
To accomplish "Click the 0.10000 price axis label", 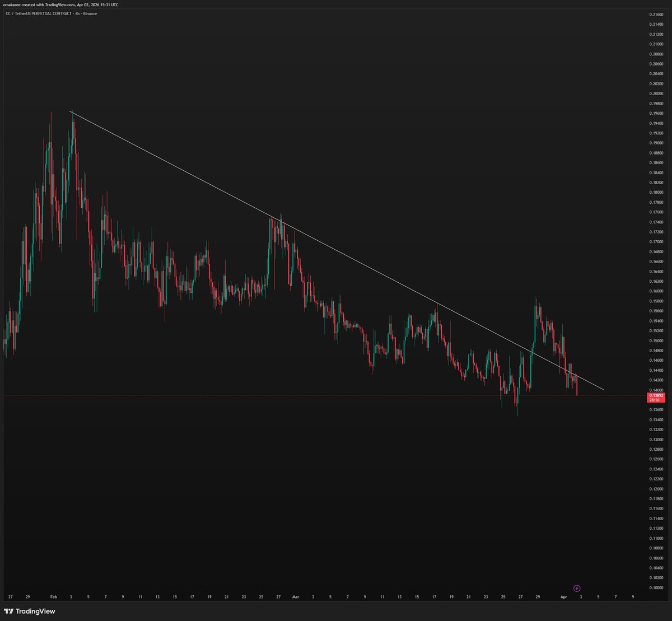I will (656, 587).
